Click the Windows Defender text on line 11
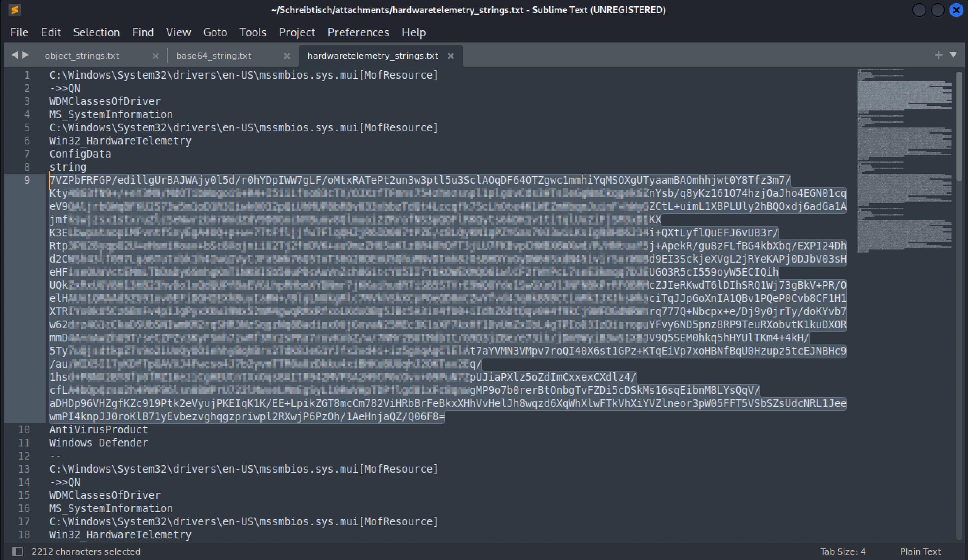 click(x=99, y=443)
